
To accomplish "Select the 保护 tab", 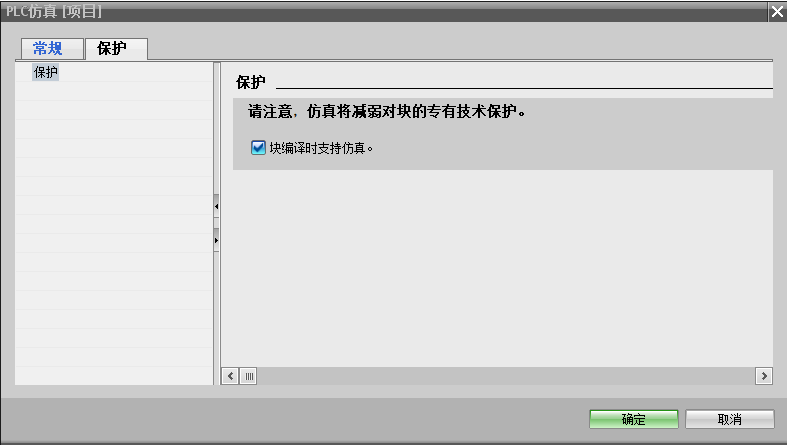I will [116, 49].
